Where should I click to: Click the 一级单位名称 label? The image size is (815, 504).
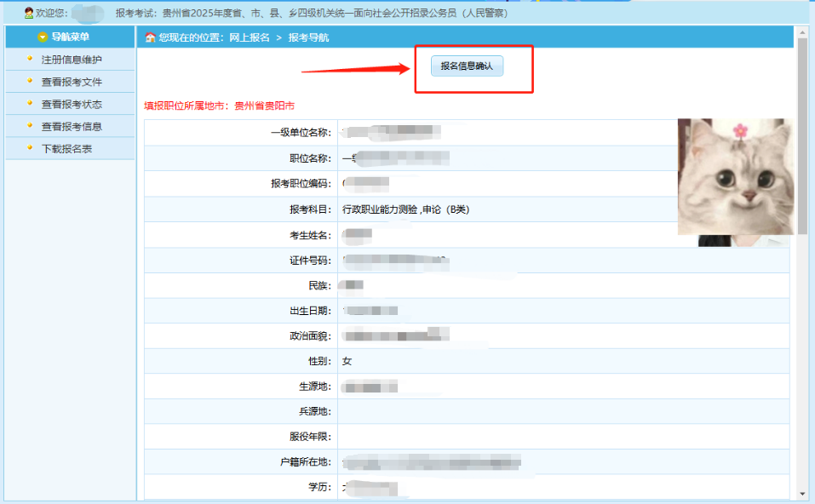coord(301,133)
